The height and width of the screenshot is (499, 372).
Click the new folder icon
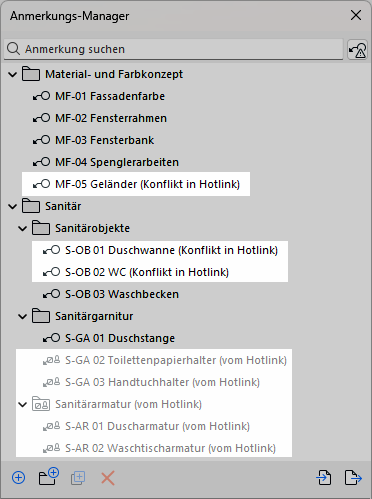point(49,477)
